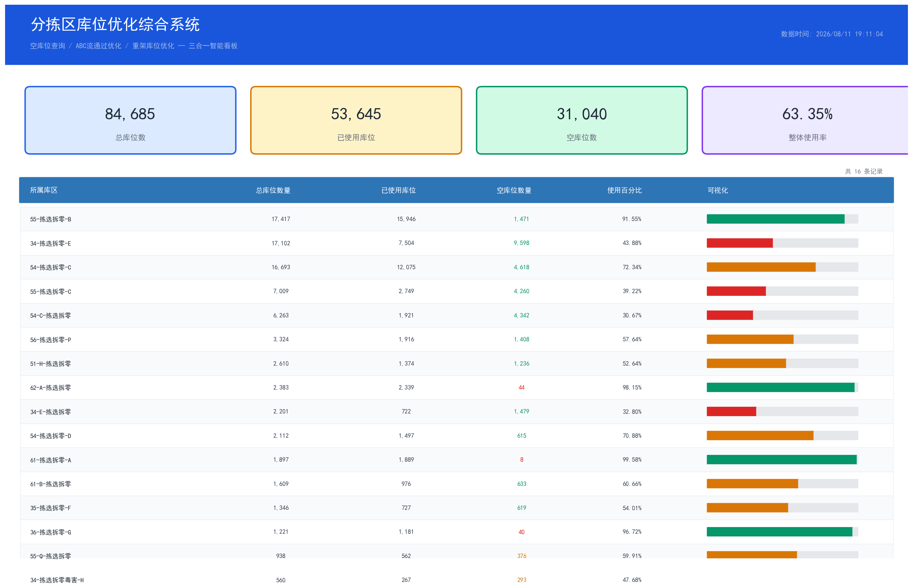This screenshot has height=588, width=913.
Task: Select the 62-A-拣选拆零 row name
Action: [51, 388]
